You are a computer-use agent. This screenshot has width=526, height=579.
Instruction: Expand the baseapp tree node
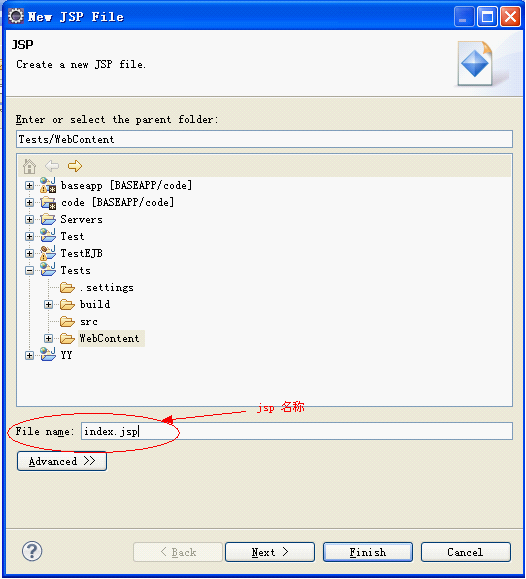[30, 185]
